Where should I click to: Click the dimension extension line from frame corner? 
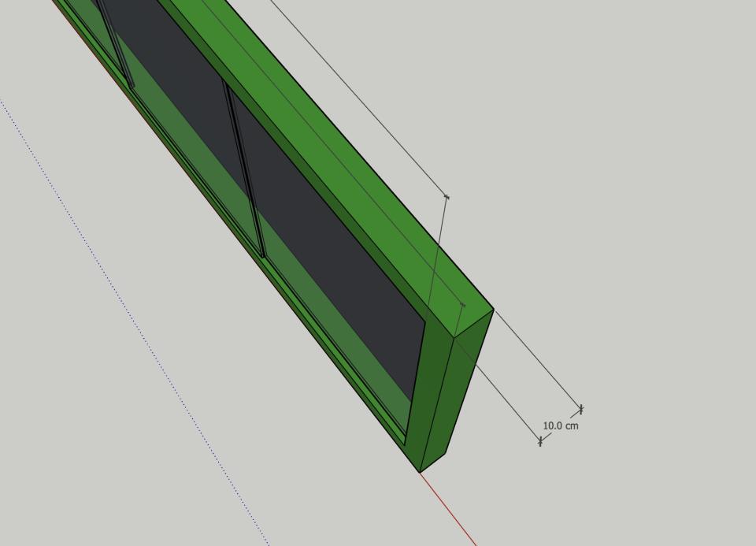click(x=538, y=360)
